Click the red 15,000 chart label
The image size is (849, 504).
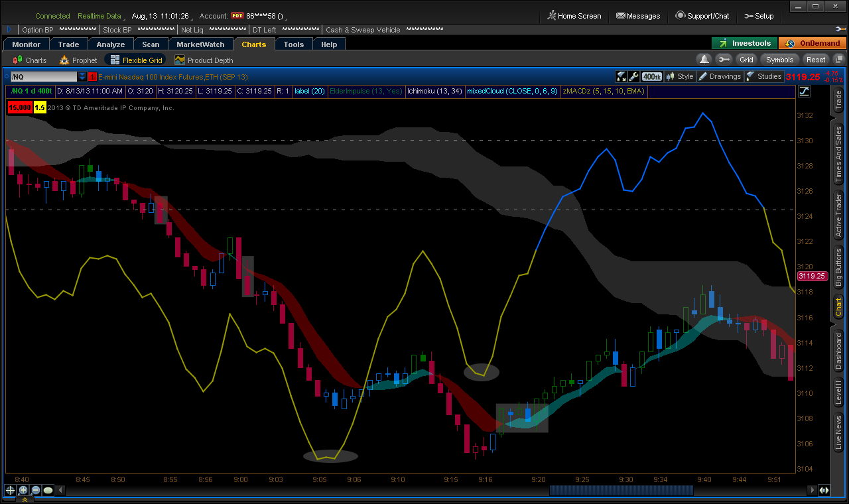pos(19,107)
